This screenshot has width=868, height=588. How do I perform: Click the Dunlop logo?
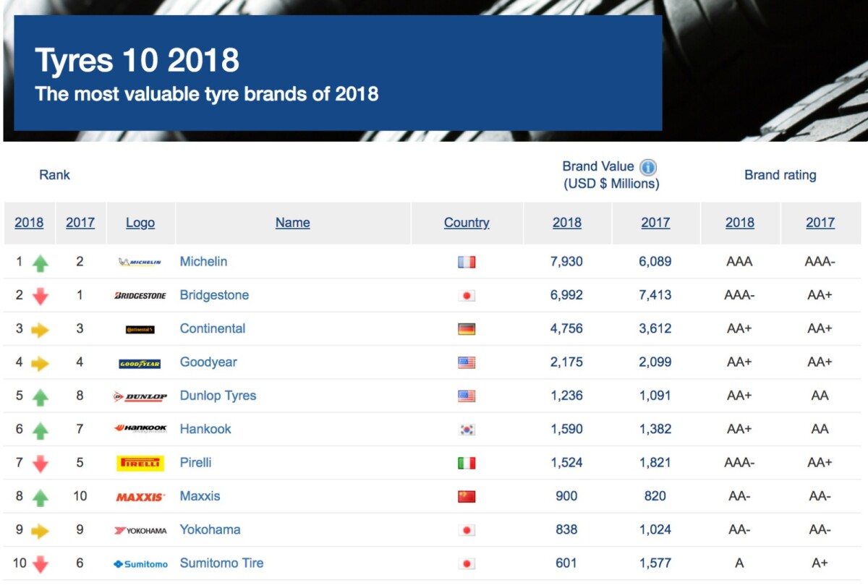[140, 396]
